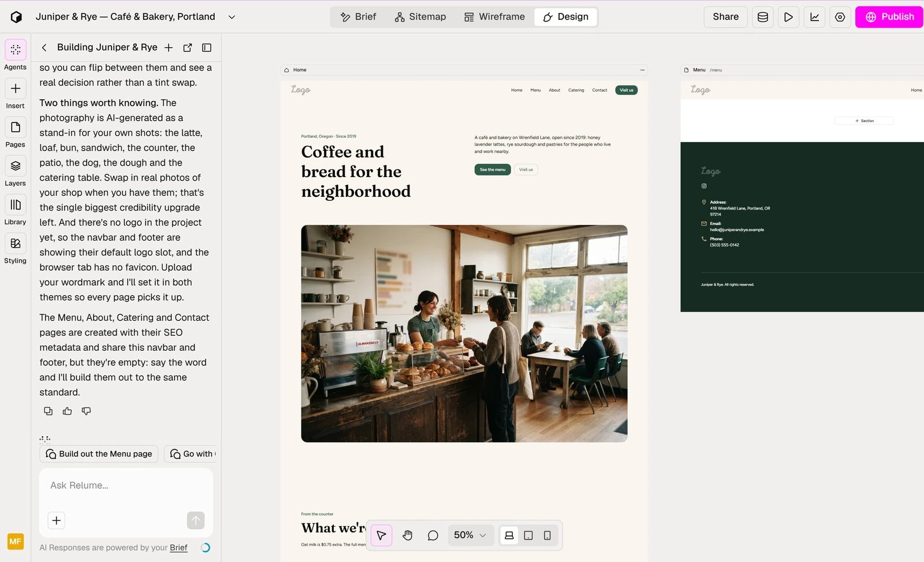Select the hand pan tool

pos(408,535)
